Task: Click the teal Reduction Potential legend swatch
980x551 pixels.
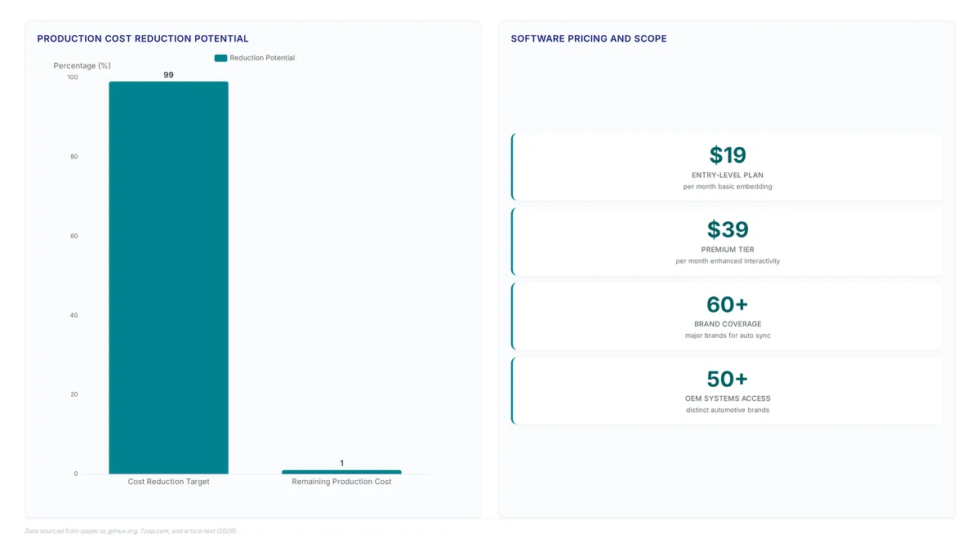Action: (220, 58)
